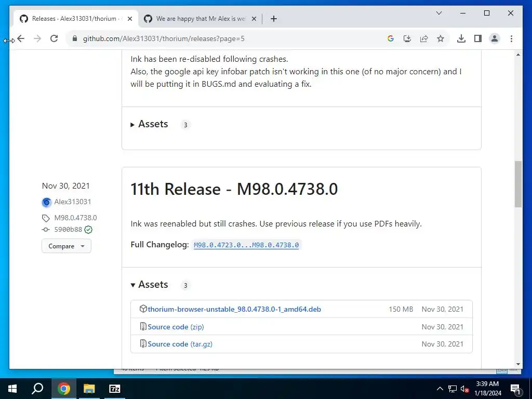The width and height of the screenshot is (532, 399).
Task: Open the Windows Start menu
Action: tap(12, 389)
